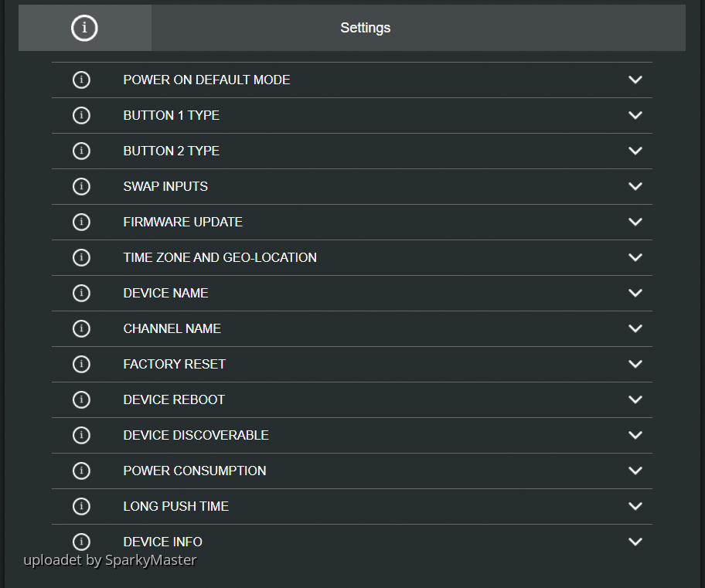
Task: Click info icon beside Power On Default Mode
Action: pyautogui.click(x=81, y=80)
